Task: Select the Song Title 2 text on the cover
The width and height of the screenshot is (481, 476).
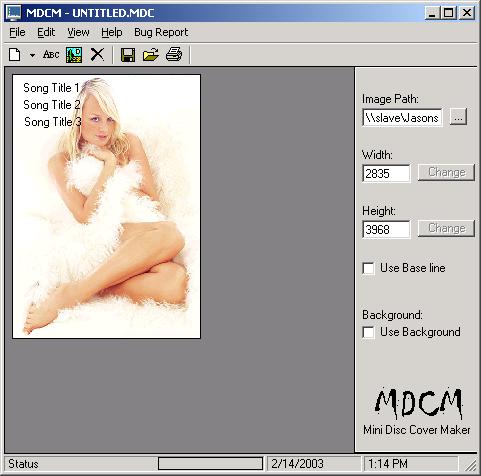Action: click(x=52, y=105)
